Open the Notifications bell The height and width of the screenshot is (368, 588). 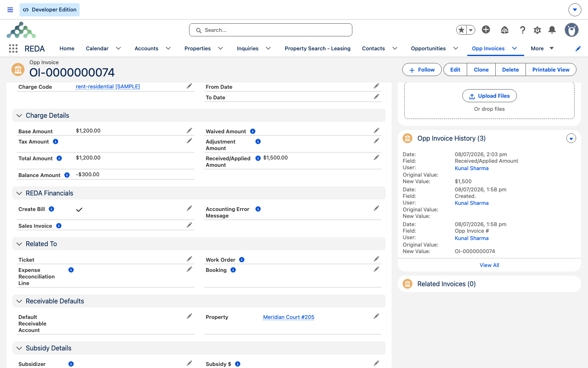click(552, 30)
